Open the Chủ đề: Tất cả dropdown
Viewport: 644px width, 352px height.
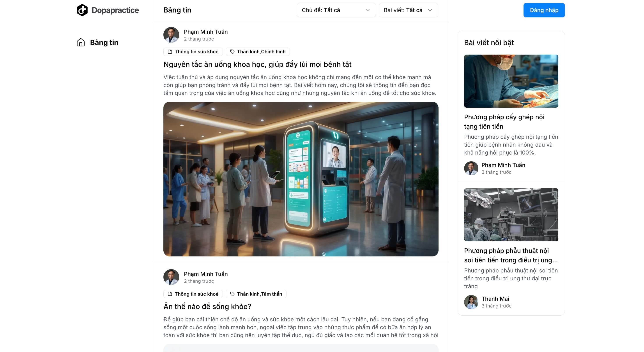pyautogui.click(x=336, y=10)
